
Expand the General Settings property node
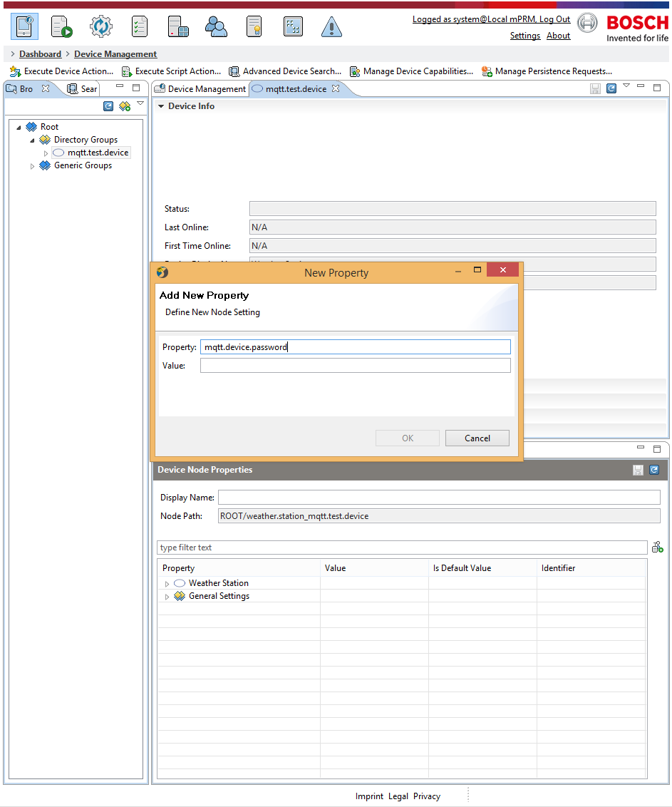167,597
